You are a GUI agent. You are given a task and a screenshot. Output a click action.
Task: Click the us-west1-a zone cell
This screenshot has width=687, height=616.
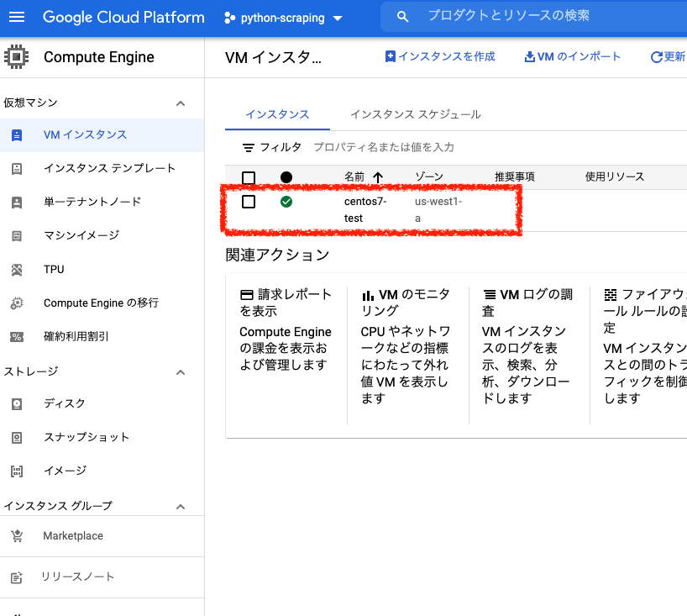(x=438, y=209)
